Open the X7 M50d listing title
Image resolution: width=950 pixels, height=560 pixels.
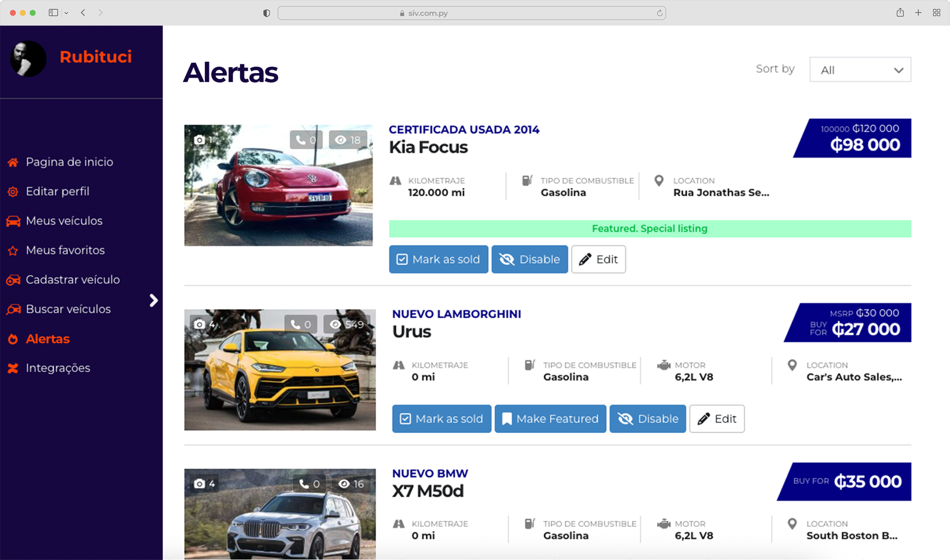428,491
